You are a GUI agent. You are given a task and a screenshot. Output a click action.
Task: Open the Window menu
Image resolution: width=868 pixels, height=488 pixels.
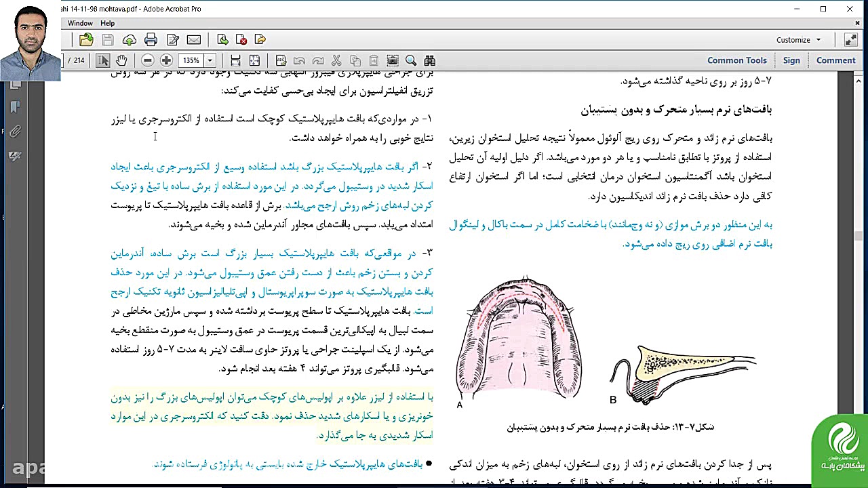[x=80, y=22]
